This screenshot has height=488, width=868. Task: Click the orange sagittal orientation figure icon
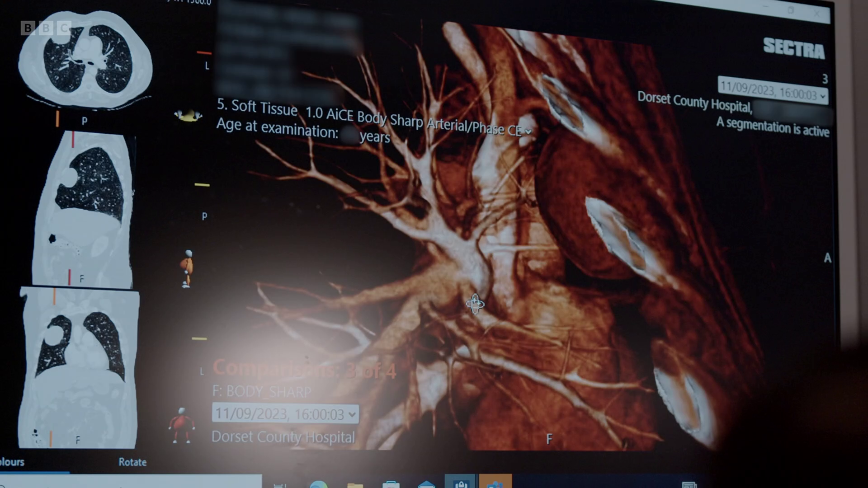tap(187, 268)
